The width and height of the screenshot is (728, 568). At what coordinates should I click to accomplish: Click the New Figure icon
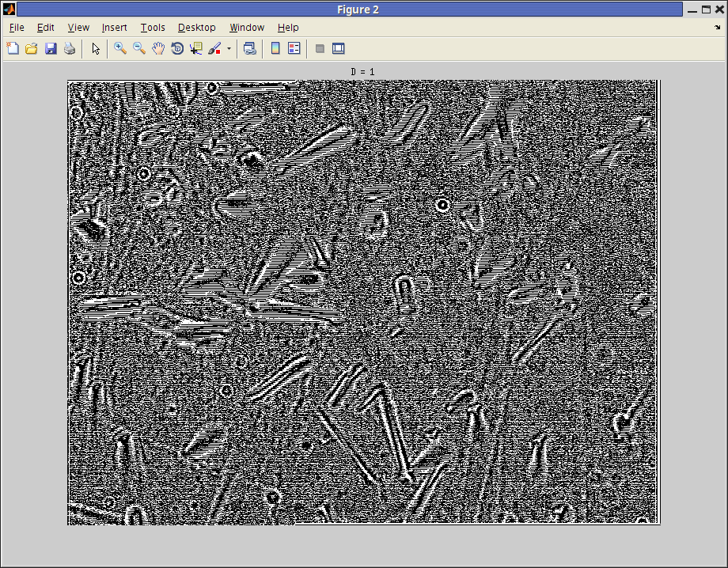point(13,48)
